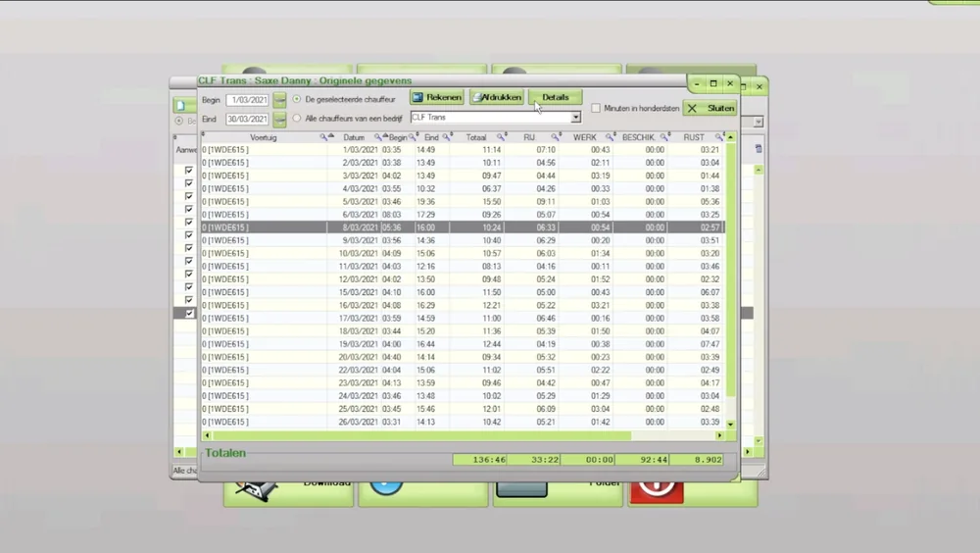The height and width of the screenshot is (553, 980).
Task: Open the filter magnifier in the Begin column
Action: click(x=412, y=137)
